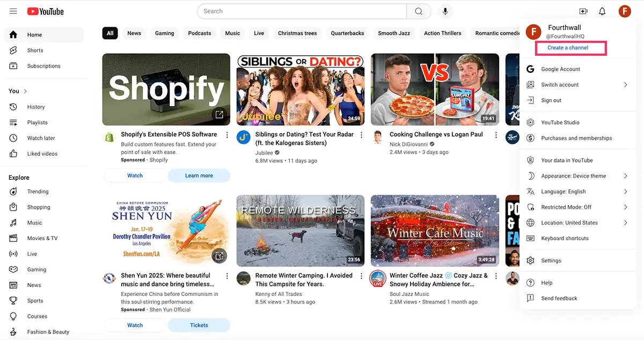Select the All filter chip
Image resolution: width=644 pixels, height=340 pixels.
[x=110, y=33]
